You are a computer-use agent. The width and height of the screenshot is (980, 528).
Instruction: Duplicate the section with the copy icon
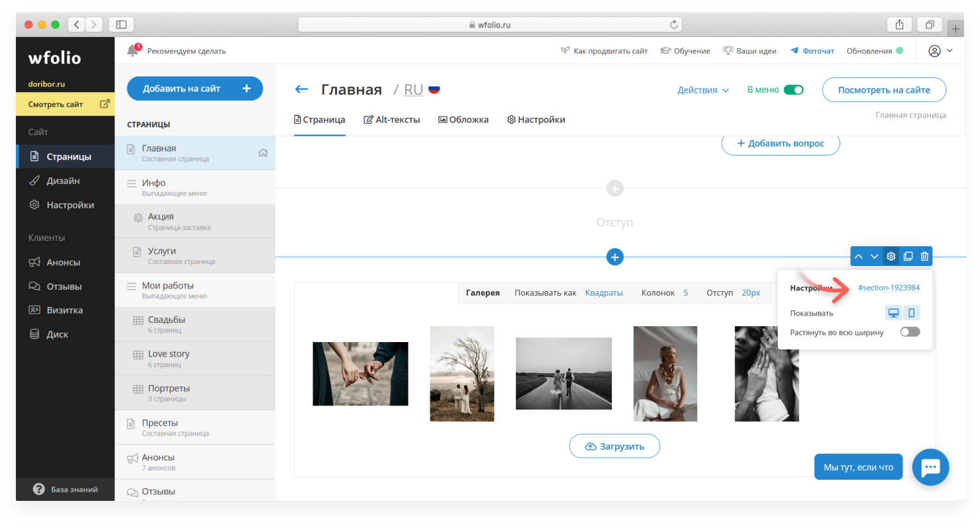pos(908,257)
